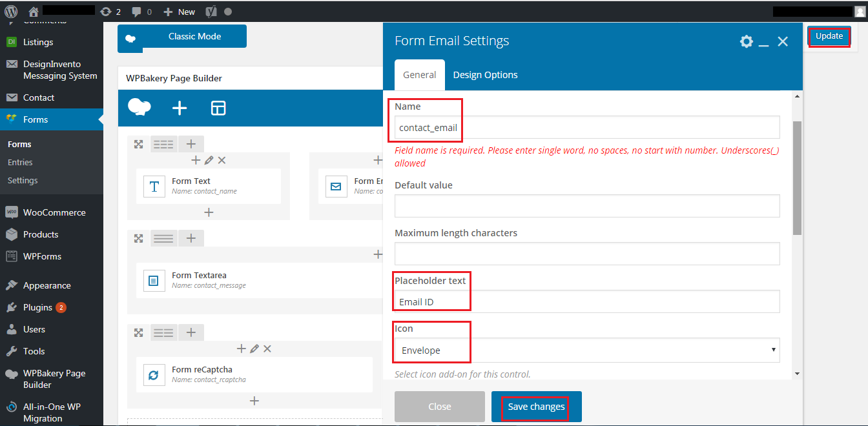The height and width of the screenshot is (426, 868).
Task: Change layout of the Form reCaptcha row
Action: [163, 332]
